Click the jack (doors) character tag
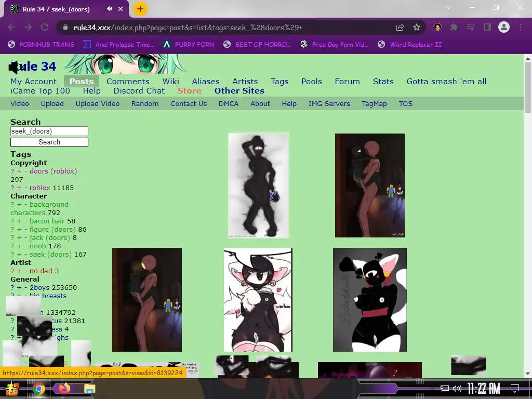Image resolution: width=532 pixels, height=399 pixels. 49,237
